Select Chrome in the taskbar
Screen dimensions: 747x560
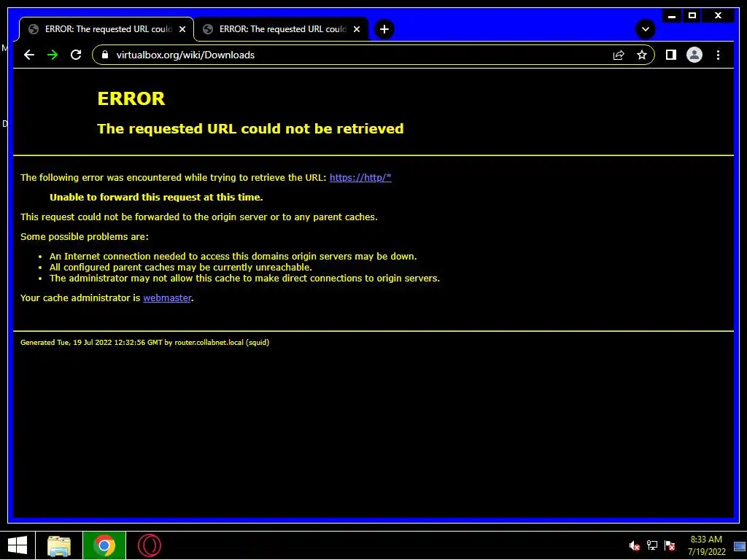tap(104, 545)
